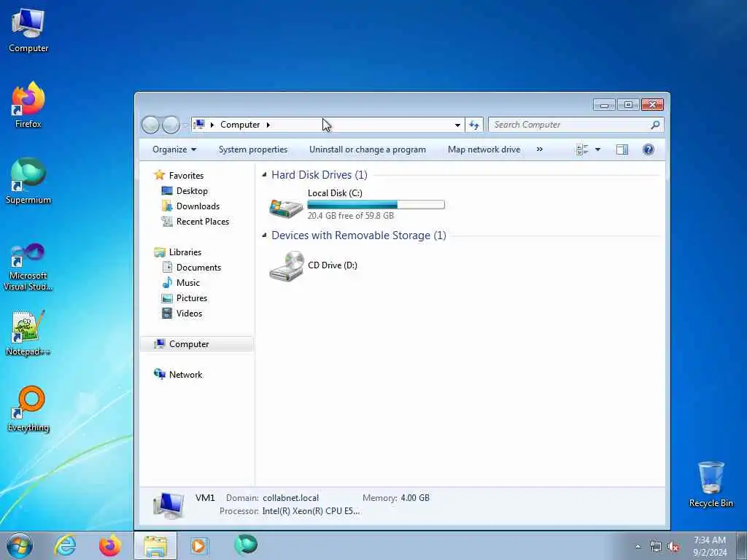
Task: Open the recent pages dropdown next to navigation buttons
Action: point(185,125)
